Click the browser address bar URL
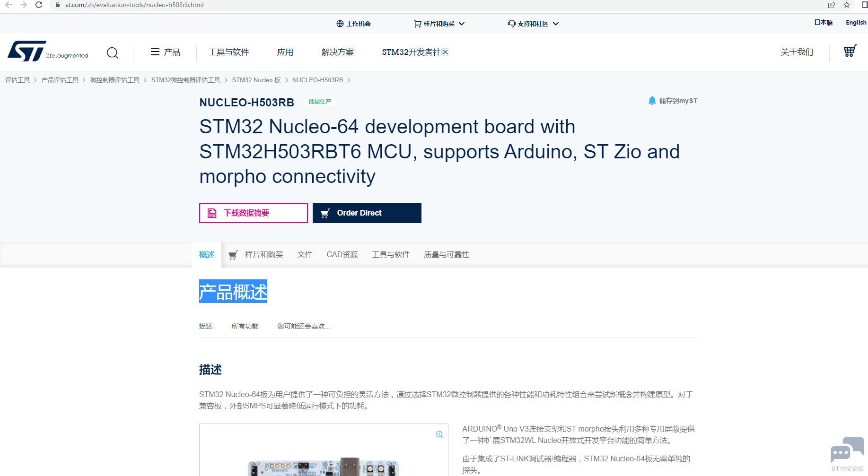 [134, 5]
